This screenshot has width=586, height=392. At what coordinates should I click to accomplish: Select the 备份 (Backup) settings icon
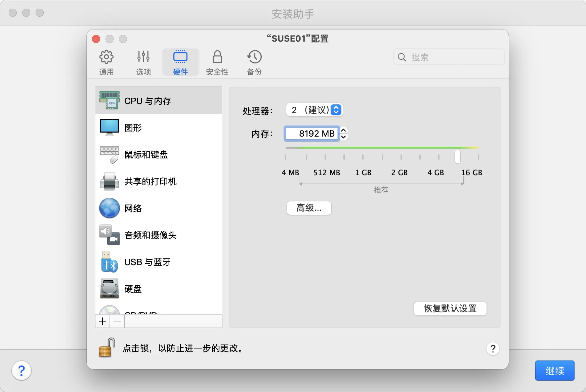[x=254, y=62]
